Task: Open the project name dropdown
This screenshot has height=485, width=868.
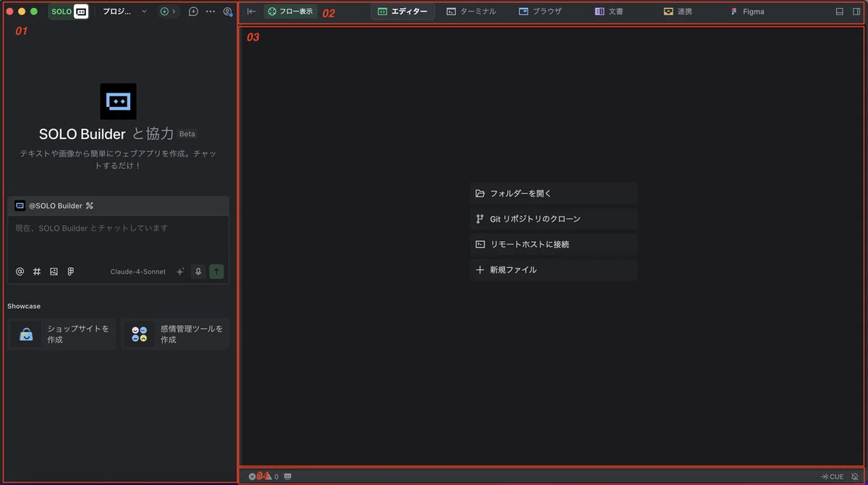Action: pyautogui.click(x=124, y=12)
